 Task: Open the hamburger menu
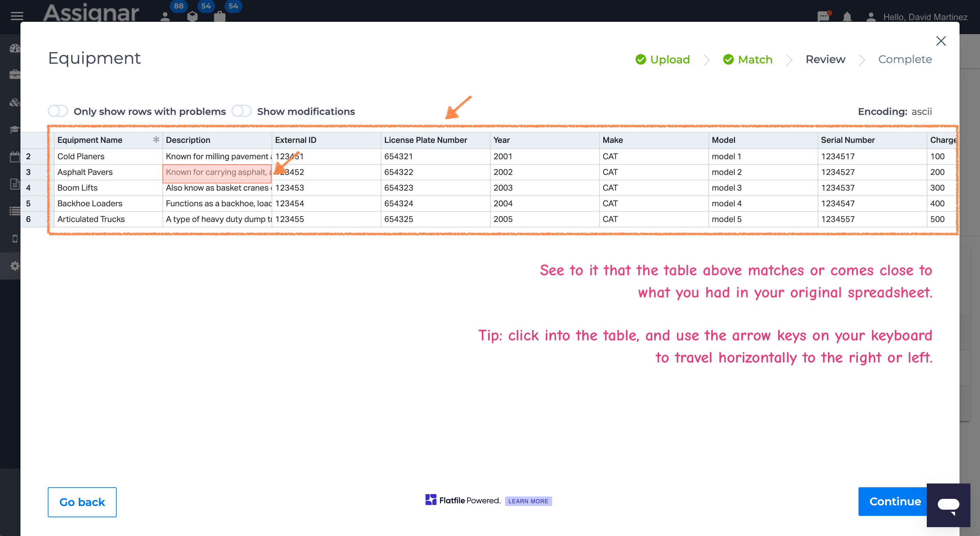click(17, 16)
